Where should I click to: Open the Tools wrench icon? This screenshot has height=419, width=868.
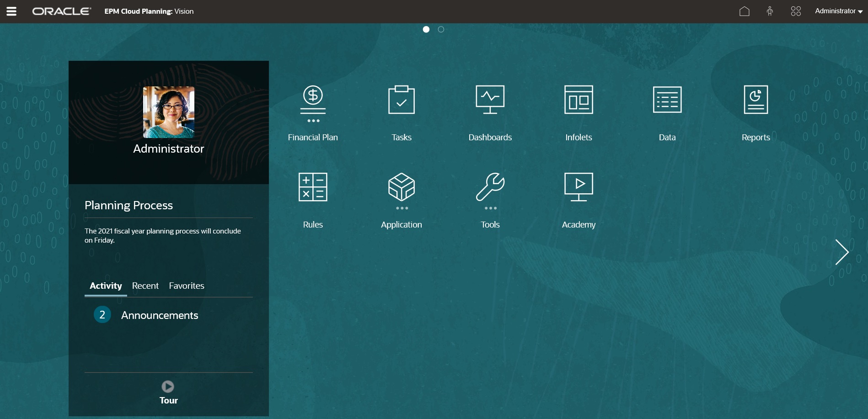(490, 187)
